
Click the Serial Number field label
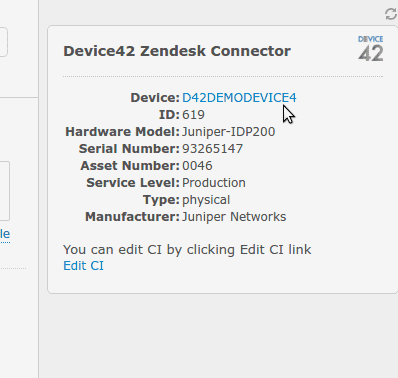pyautogui.click(x=129, y=149)
